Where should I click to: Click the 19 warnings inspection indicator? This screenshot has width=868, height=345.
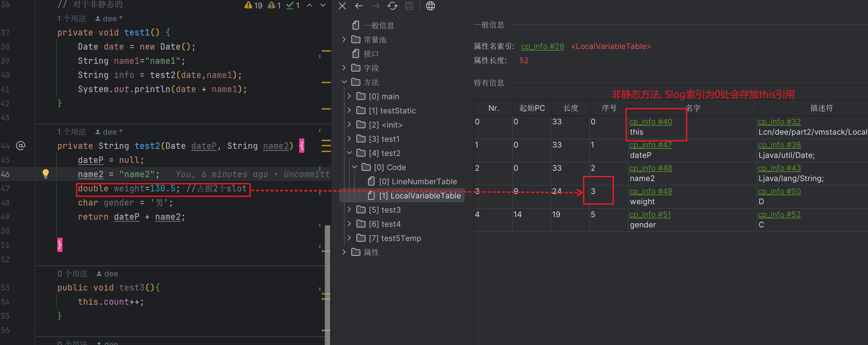tap(254, 5)
